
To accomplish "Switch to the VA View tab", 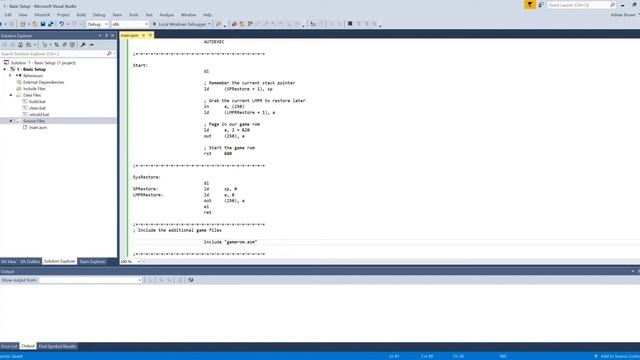I will pyautogui.click(x=8, y=261).
